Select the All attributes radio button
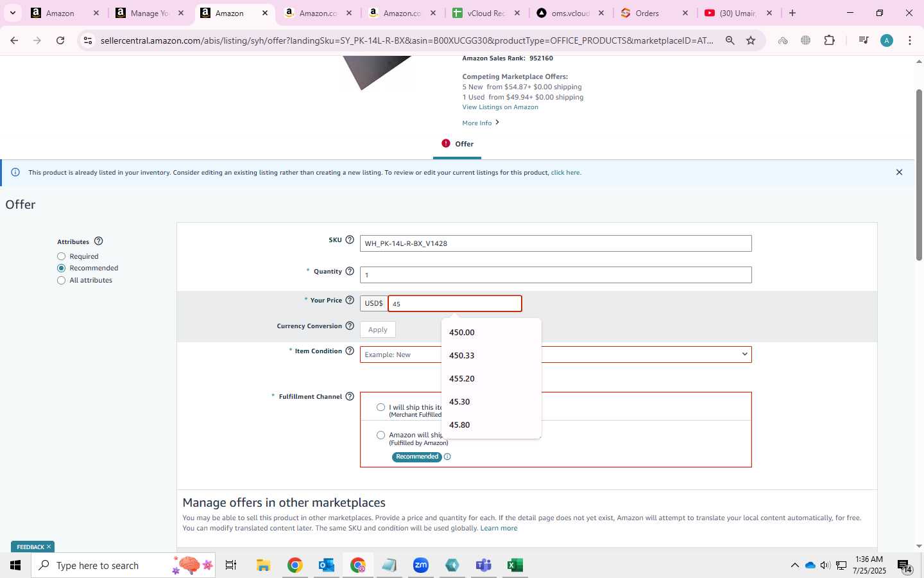Viewport: 924px width, 578px height. click(62, 280)
